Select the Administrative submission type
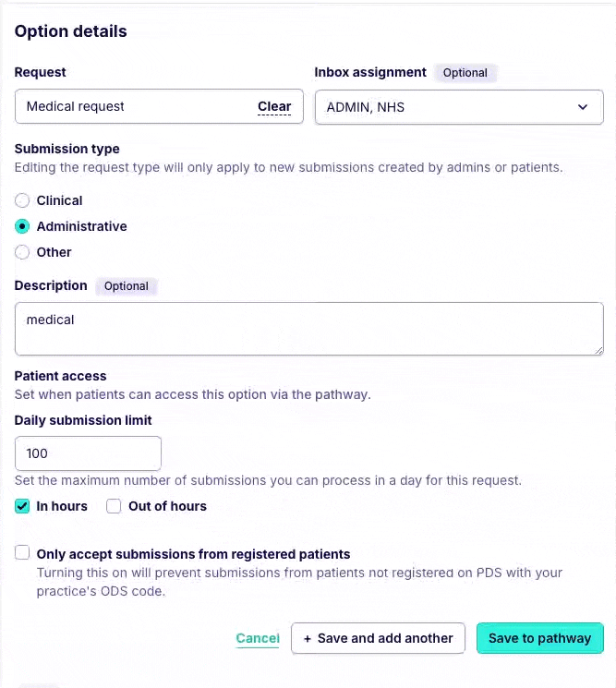Screen dimensions: 616x688 [x=22, y=226]
